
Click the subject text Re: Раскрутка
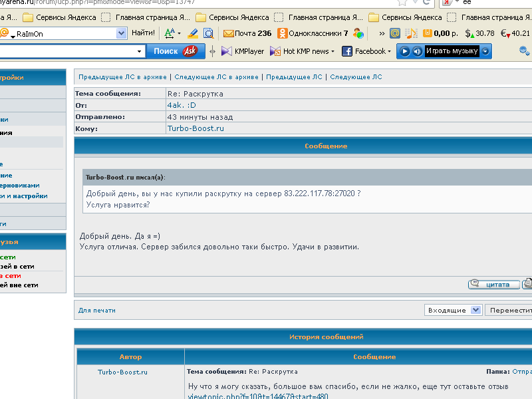point(196,94)
